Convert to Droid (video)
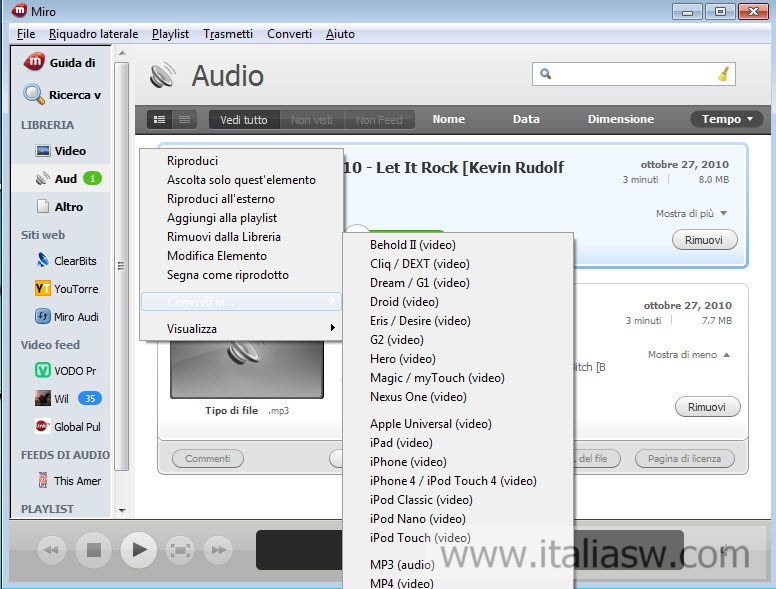The image size is (776, 589). tap(458, 302)
